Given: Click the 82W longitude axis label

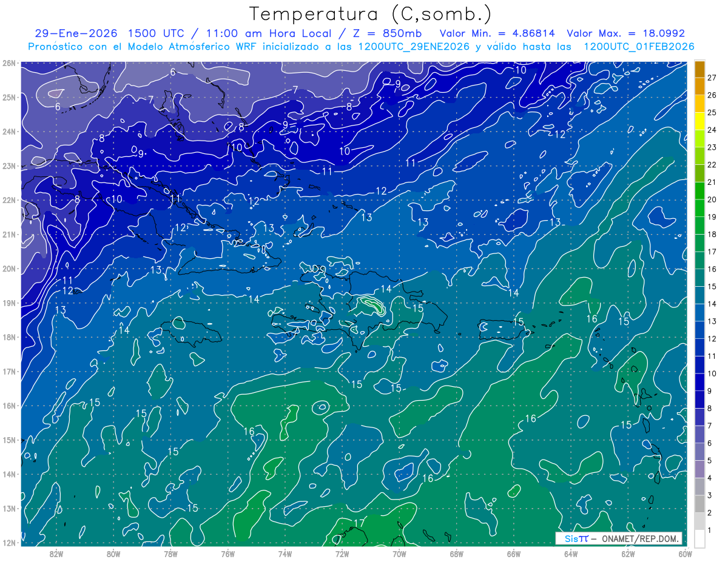Looking at the screenshot, I should pos(56,554).
